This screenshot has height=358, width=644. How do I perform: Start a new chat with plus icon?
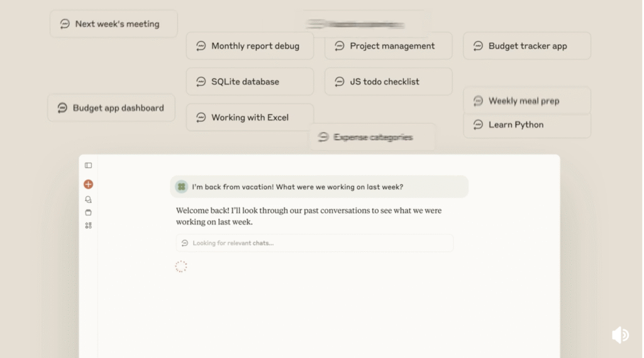coord(88,184)
